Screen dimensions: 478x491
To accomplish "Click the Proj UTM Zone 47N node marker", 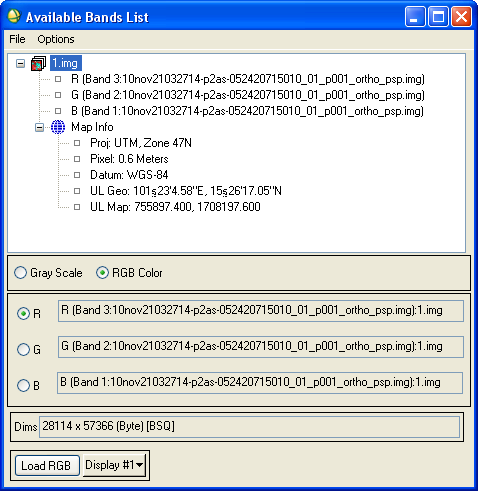I will coord(77,143).
